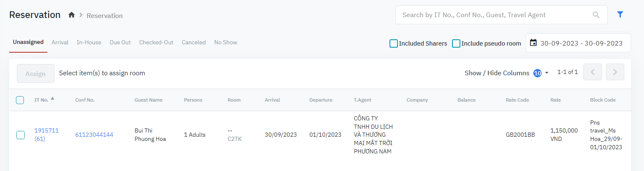Sort by IT No. arrow icon
The height and width of the screenshot is (171, 644).
52,99
